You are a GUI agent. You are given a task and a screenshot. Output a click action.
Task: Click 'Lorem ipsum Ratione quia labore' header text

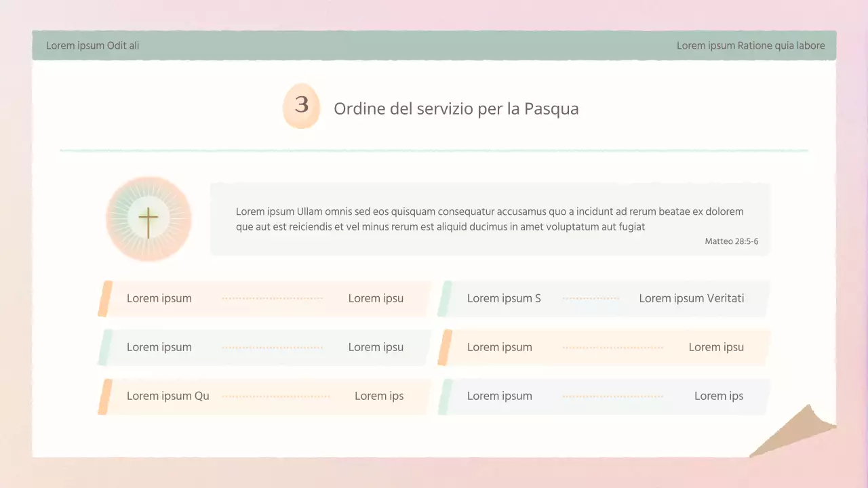pyautogui.click(x=751, y=45)
